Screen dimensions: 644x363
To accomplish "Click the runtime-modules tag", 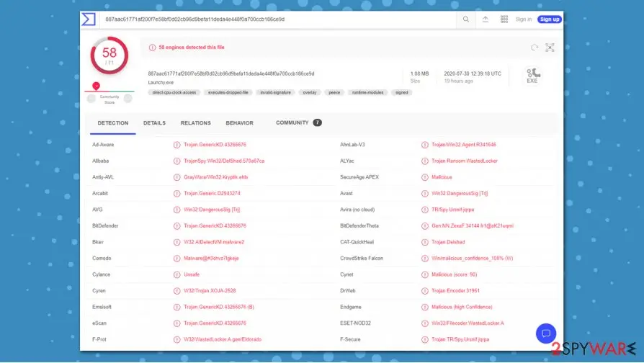I will click(x=367, y=93).
